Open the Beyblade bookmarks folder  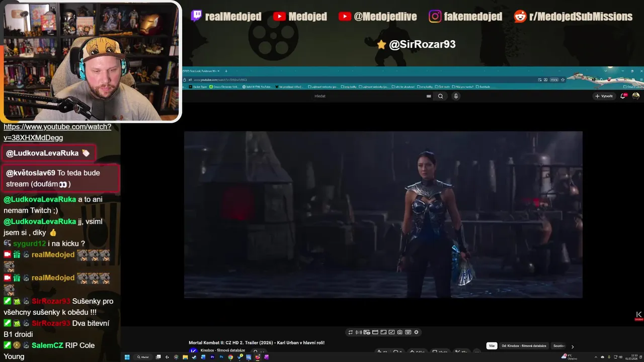(x=482, y=86)
